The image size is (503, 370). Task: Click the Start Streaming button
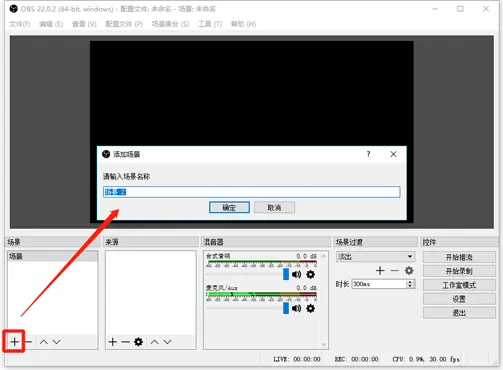[459, 257]
